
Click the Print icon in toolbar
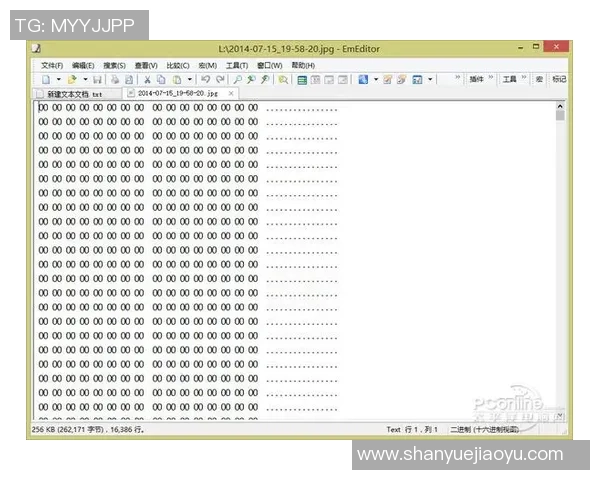click(114, 79)
